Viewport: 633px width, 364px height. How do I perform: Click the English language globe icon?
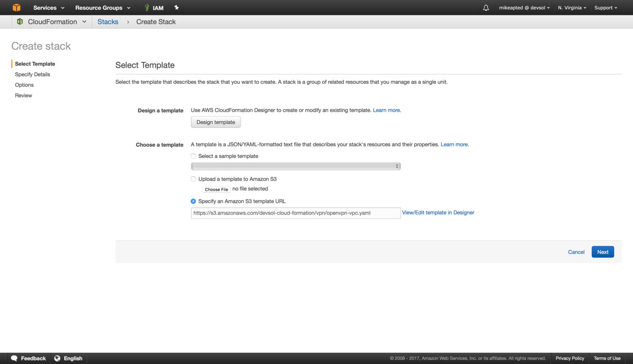[57, 358]
